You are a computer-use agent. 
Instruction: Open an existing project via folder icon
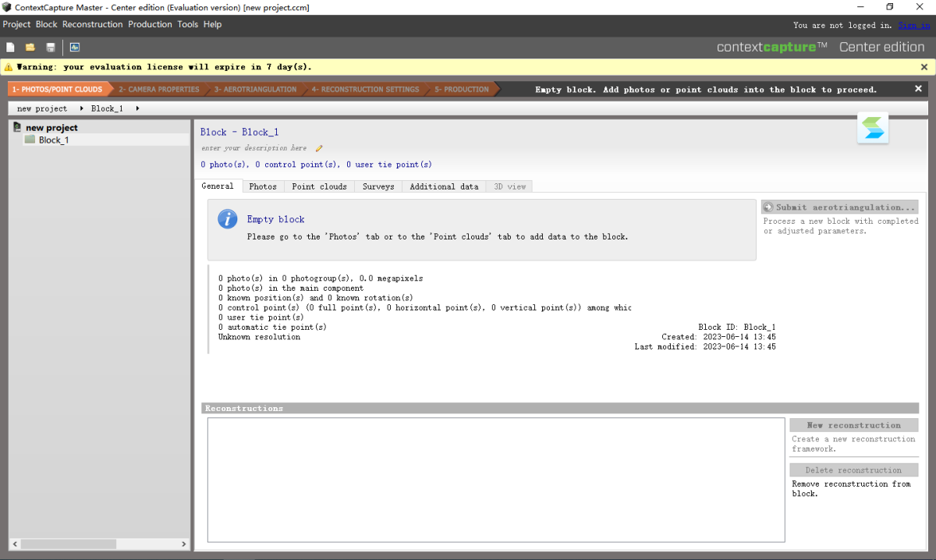[x=30, y=48]
